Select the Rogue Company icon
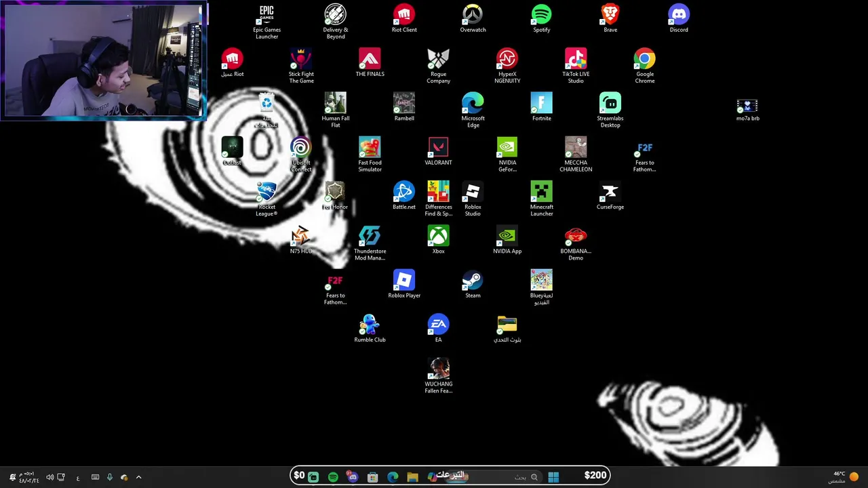Screen dimensions: 868x488 point(438,66)
